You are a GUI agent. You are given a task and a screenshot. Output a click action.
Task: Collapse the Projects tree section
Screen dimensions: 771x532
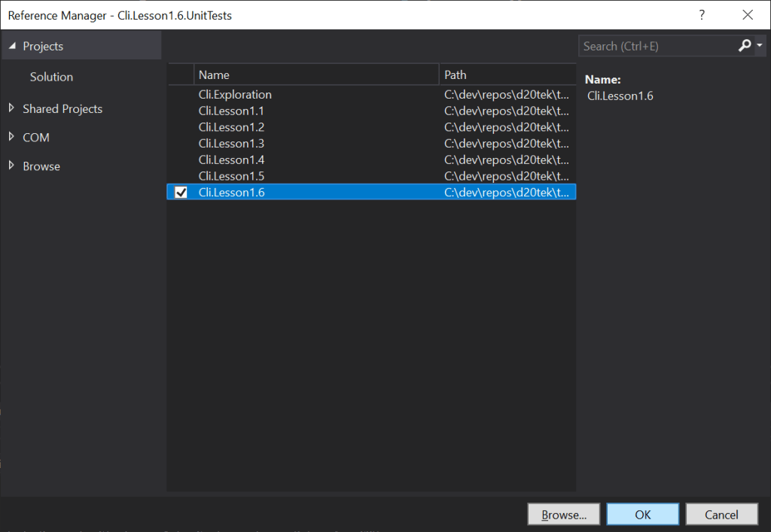click(12, 47)
